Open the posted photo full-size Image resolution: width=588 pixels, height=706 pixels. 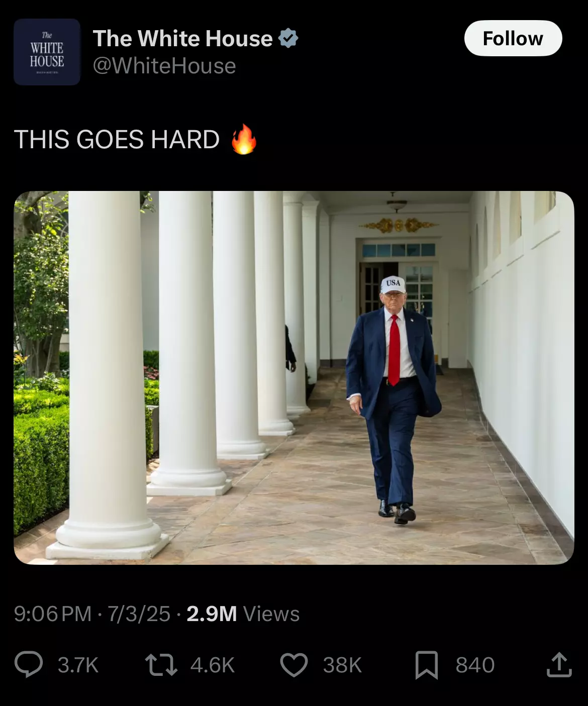[294, 378]
